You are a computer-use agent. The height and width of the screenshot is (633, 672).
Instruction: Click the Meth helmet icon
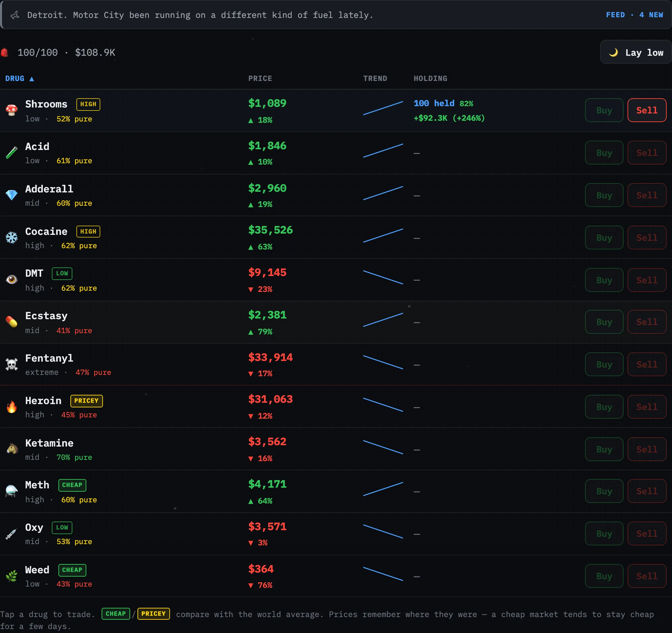(x=12, y=491)
